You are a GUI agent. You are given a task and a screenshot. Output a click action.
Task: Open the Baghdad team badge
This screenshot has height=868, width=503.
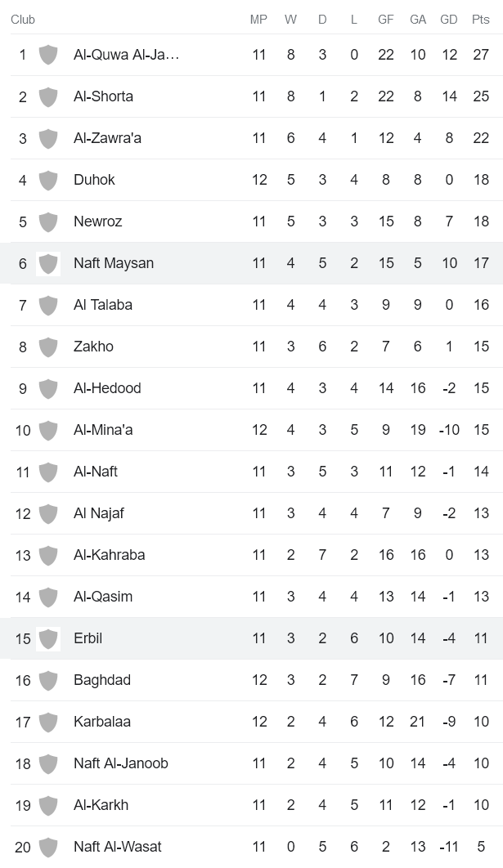click(x=50, y=679)
